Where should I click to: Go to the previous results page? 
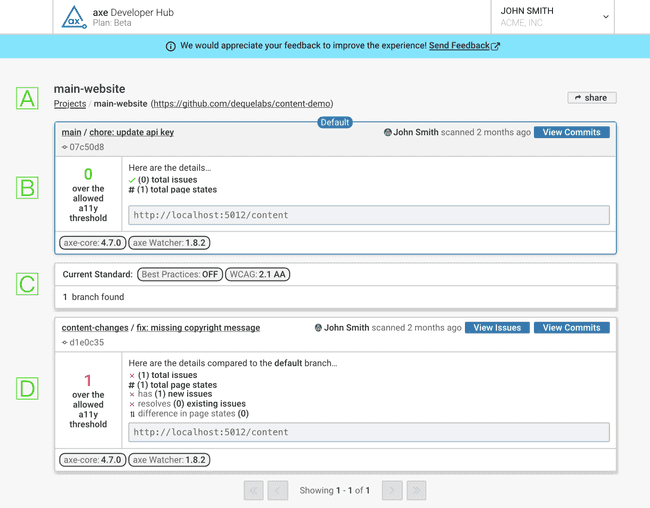[x=278, y=490]
